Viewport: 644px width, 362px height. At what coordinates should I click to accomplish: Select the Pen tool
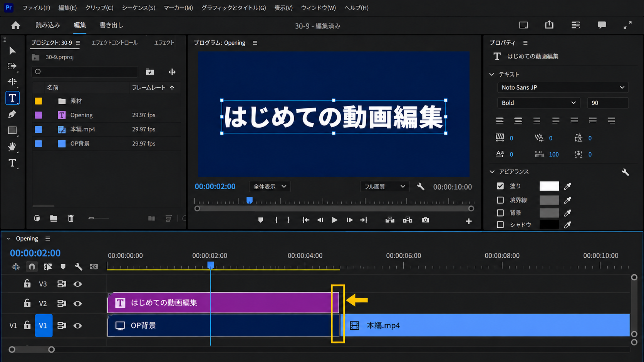(12, 114)
